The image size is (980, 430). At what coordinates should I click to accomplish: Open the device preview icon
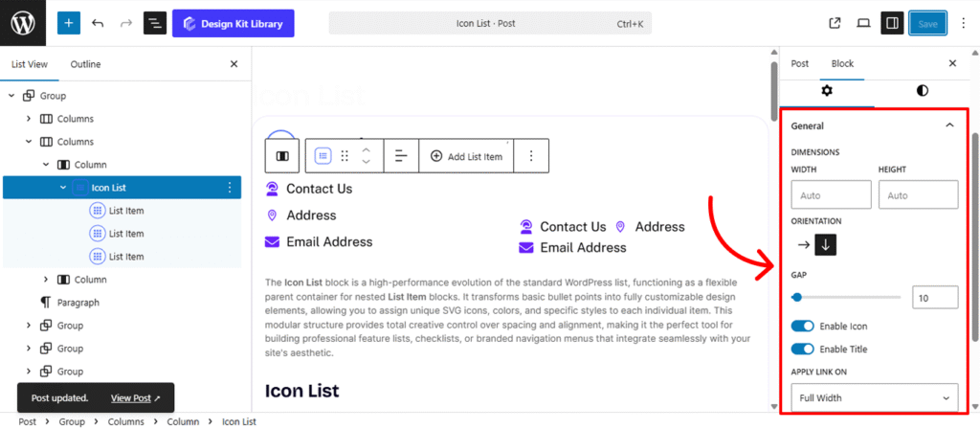(863, 23)
